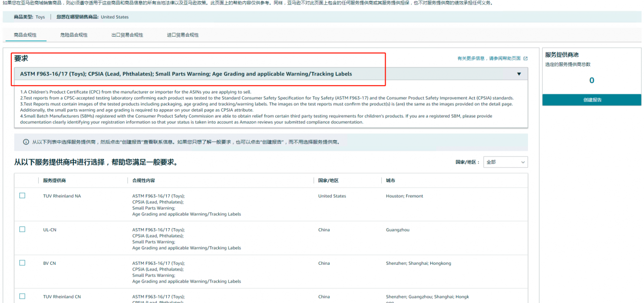Click the 合规性内容 column header

point(144,180)
